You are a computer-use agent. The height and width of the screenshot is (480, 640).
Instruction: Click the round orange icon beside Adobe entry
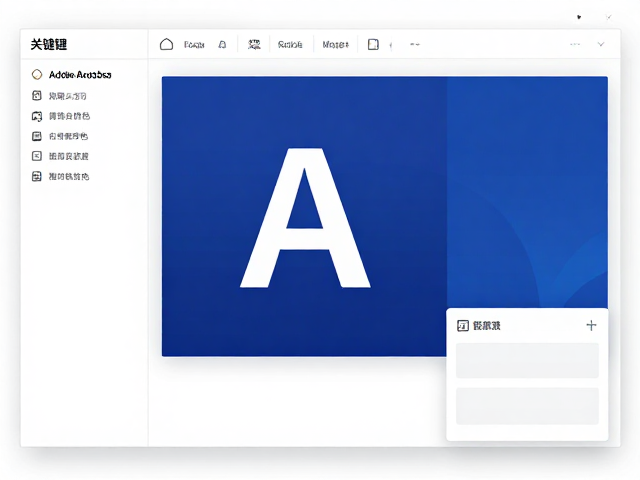point(37,75)
